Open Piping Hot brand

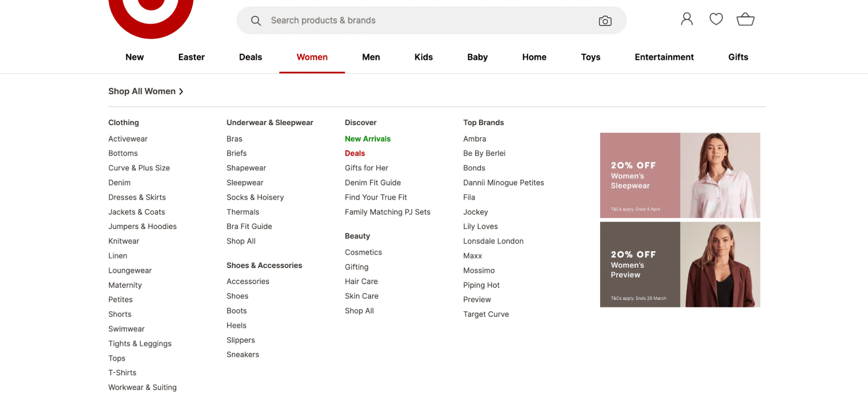point(481,285)
